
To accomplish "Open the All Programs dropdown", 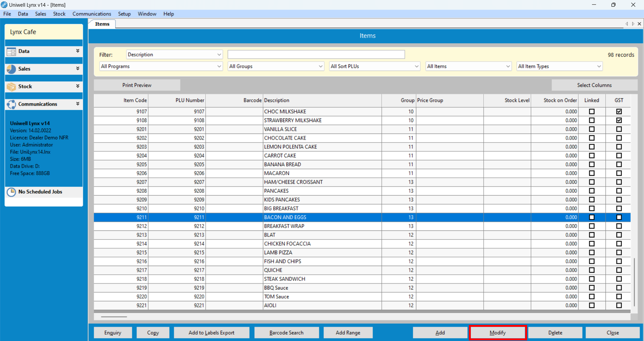I will [x=161, y=66].
